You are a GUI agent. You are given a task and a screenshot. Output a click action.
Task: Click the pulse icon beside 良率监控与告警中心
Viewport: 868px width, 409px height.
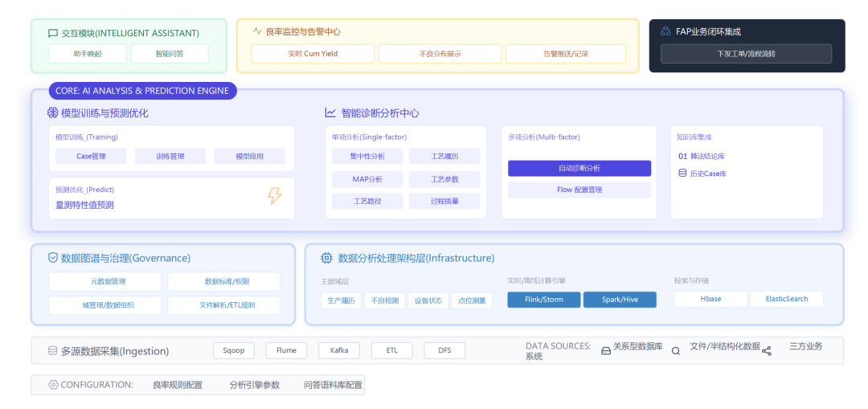(x=257, y=31)
